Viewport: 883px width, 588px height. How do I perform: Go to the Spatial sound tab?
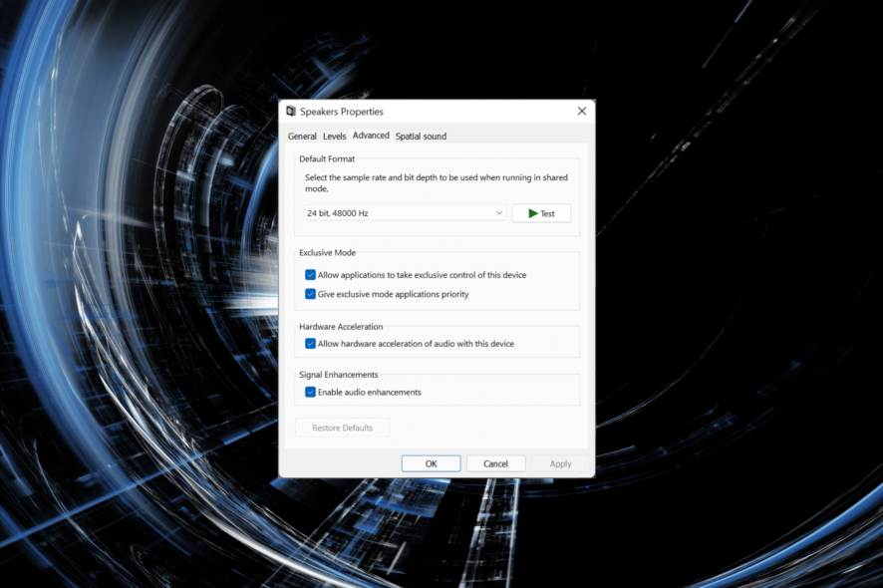[421, 137]
